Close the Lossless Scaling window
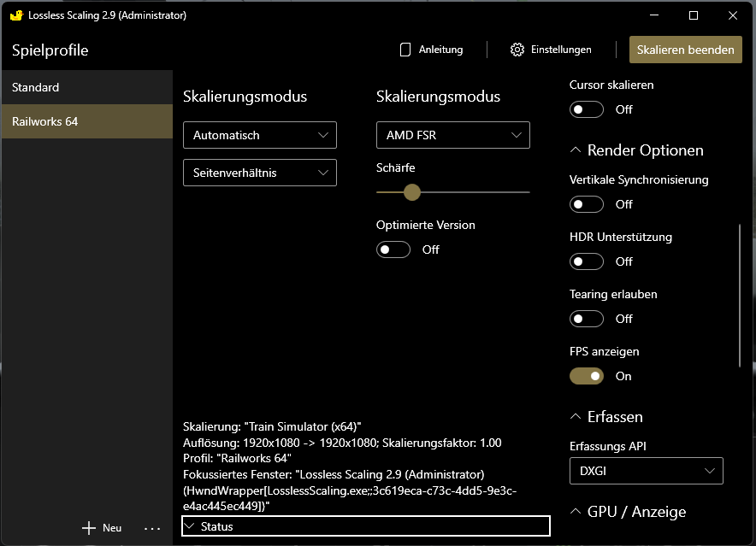 (x=733, y=15)
